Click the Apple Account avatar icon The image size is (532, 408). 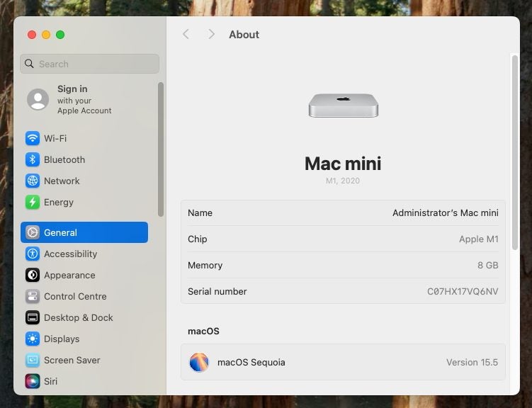click(x=38, y=99)
